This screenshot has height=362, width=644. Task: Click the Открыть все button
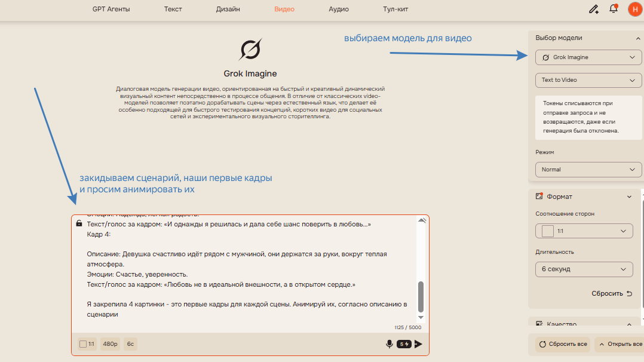pos(620,344)
